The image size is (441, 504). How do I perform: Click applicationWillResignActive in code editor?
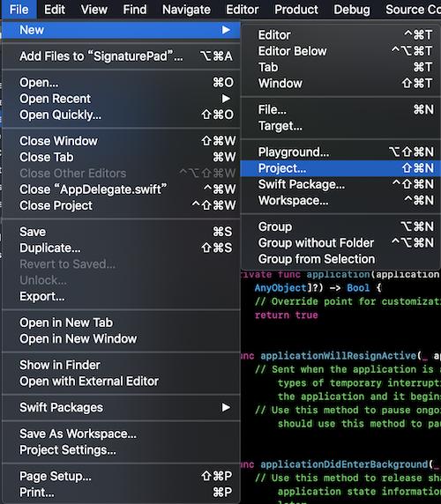pos(339,356)
